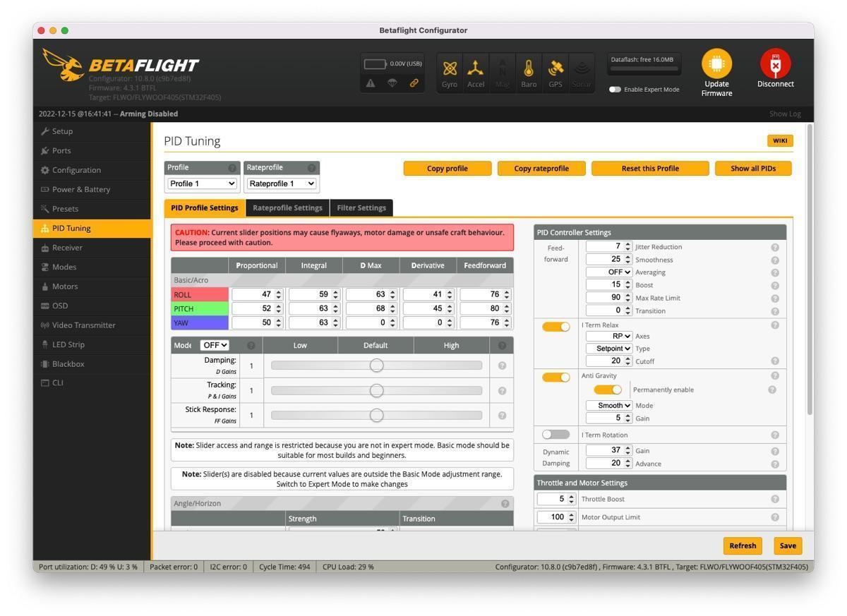Open the Anti Gravity Mode Smooth dropdown
Screen dimensions: 847x616
tap(609, 406)
